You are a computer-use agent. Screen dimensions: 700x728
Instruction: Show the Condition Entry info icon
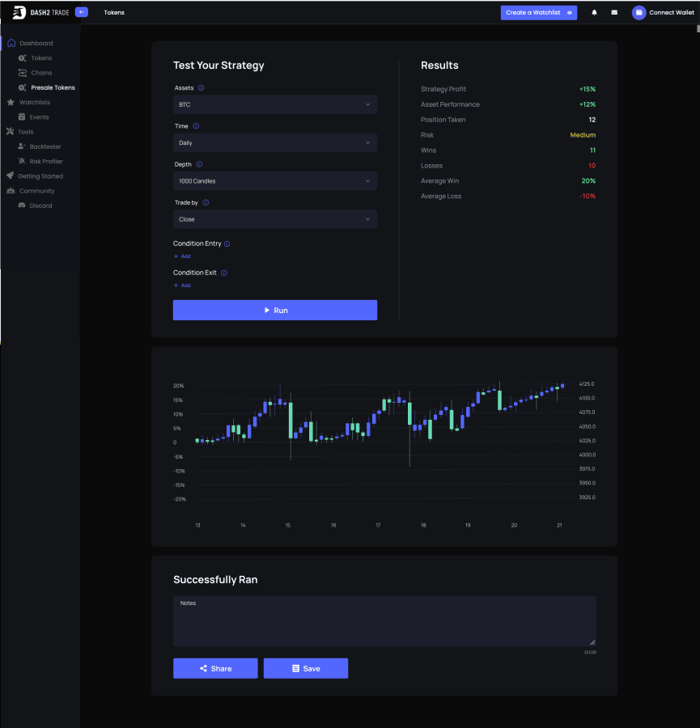[x=227, y=243]
